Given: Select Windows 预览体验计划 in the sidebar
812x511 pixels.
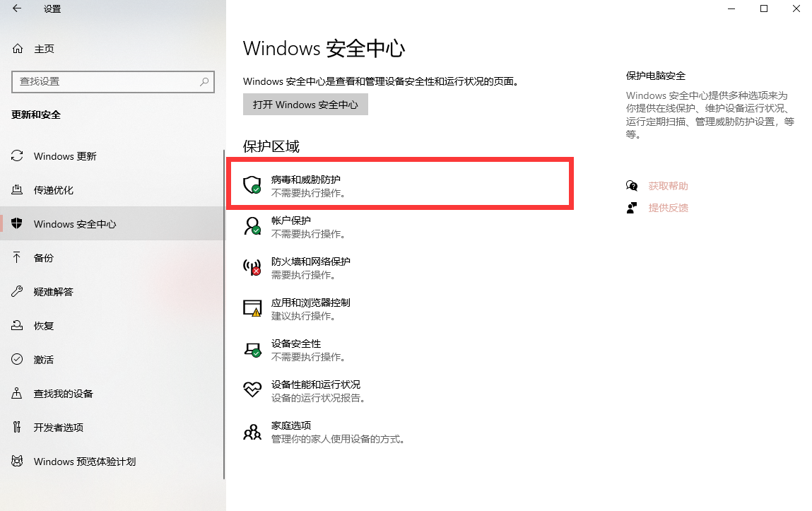Looking at the screenshot, I should click(112, 462).
